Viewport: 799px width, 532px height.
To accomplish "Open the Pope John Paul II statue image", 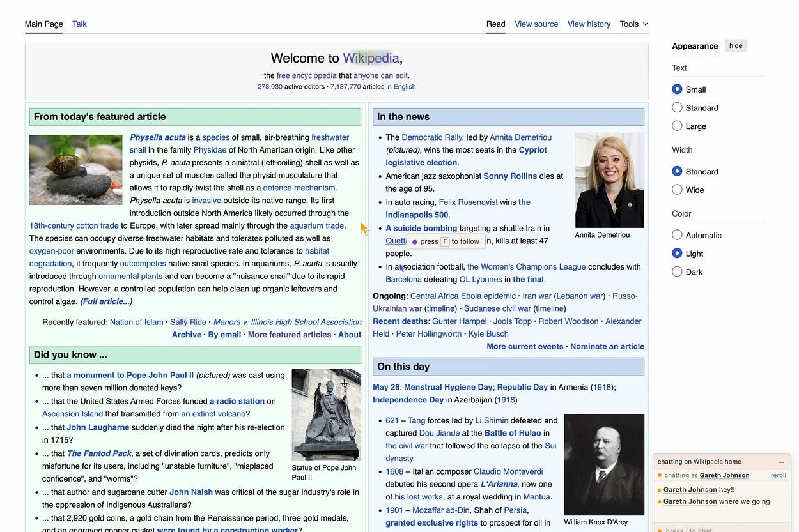I will (x=326, y=414).
